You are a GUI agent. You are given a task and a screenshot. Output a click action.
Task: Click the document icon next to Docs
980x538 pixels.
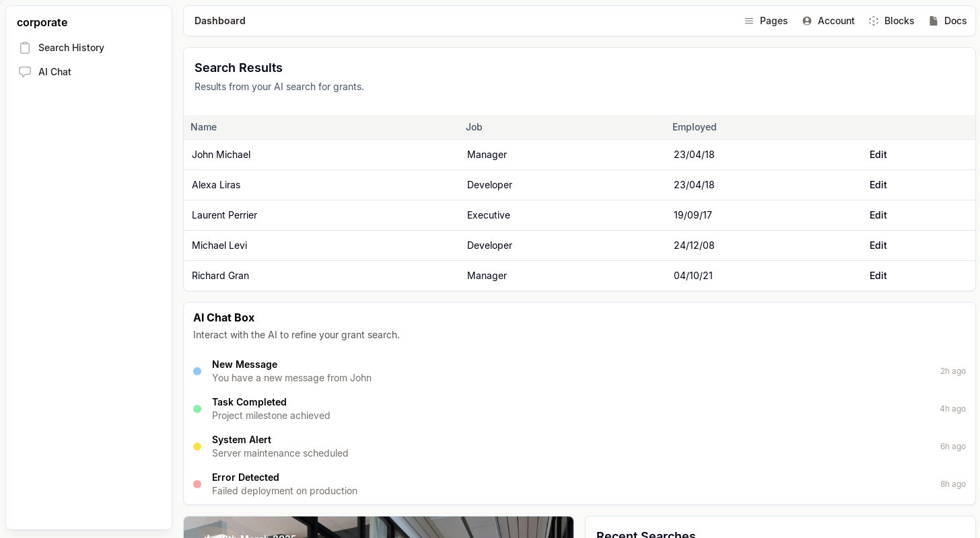pos(934,21)
